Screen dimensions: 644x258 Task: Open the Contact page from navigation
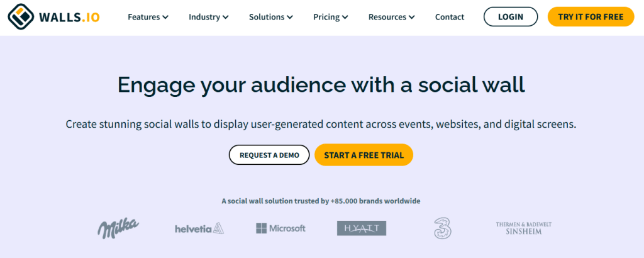click(x=450, y=17)
